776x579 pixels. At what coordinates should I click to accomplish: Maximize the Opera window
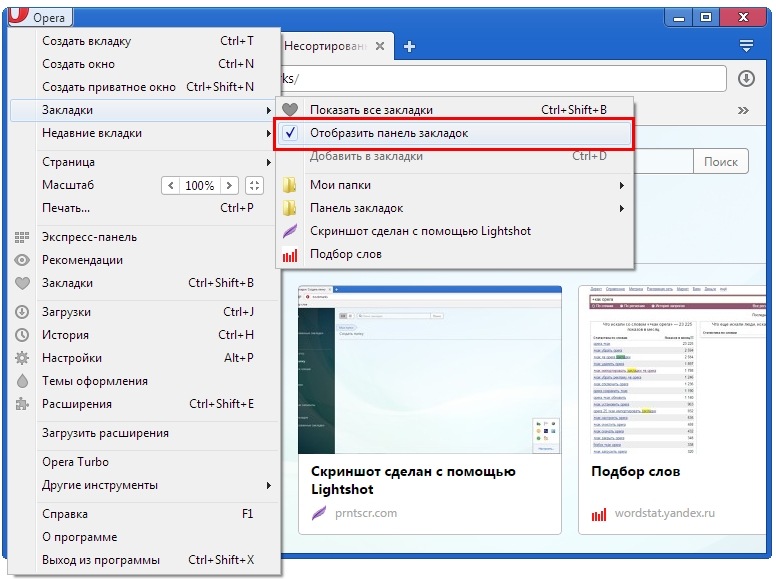706,18
